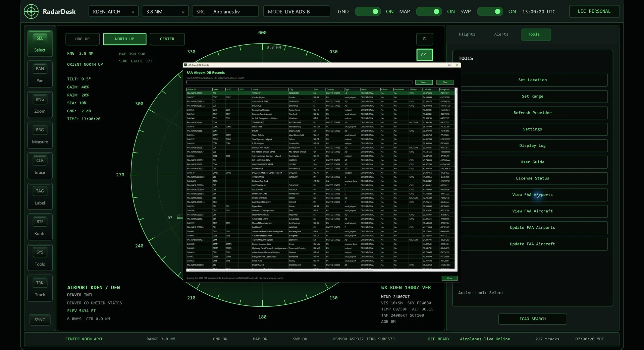Click the refresh icon above APT

425,39
